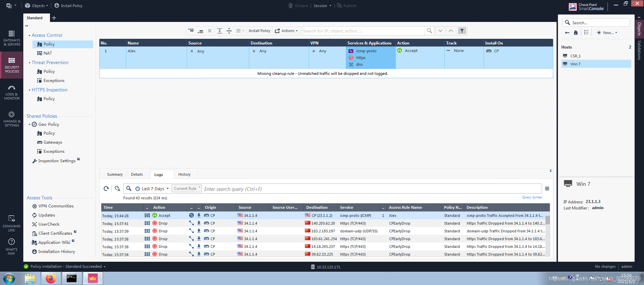Open Objects dropdown menu in top bar
The image size is (644, 285).
pyautogui.click(x=36, y=6)
